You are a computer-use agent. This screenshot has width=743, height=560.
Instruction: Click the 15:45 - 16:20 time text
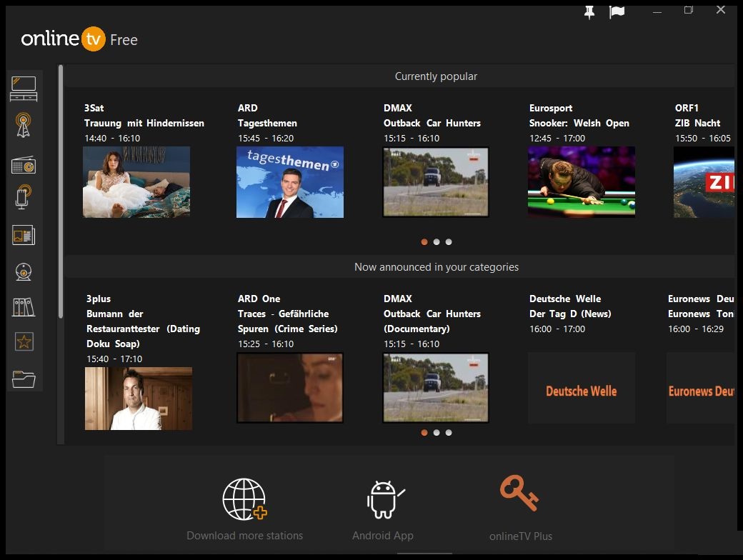click(x=266, y=139)
